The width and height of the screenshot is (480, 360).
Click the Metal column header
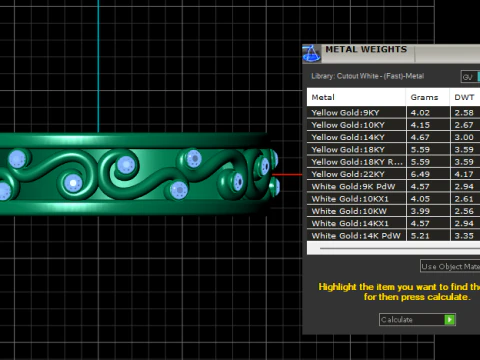356,97
